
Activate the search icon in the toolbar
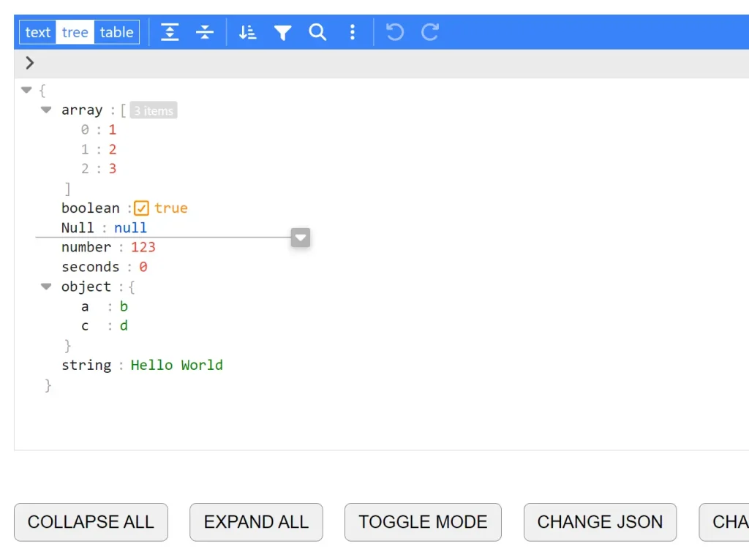point(317,31)
